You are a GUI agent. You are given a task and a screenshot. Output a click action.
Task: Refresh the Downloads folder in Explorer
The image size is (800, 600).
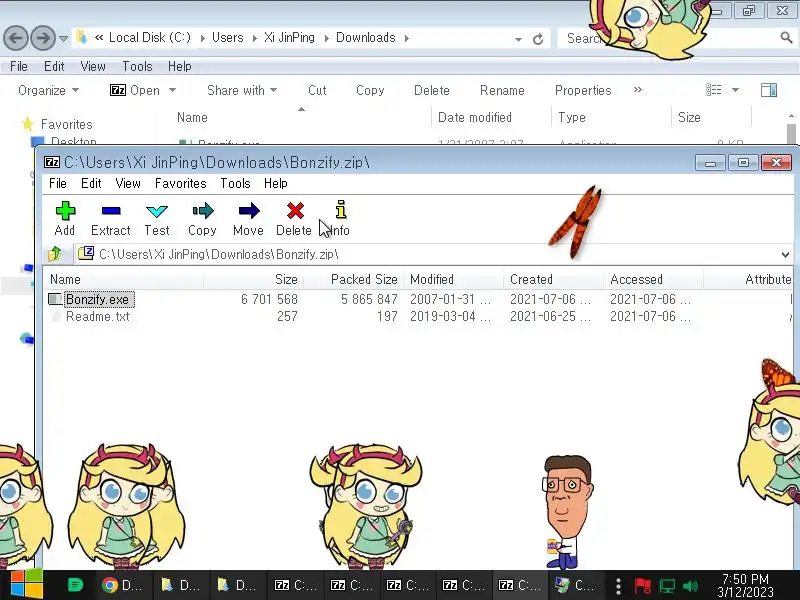pos(538,39)
